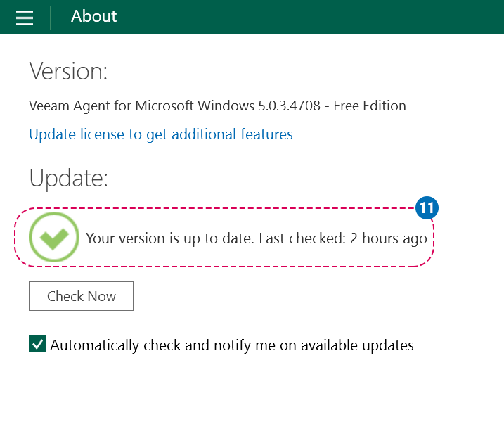This screenshot has width=504, height=441.
Task: Toggle automatic update check checkbox
Action: (x=37, y=345)
